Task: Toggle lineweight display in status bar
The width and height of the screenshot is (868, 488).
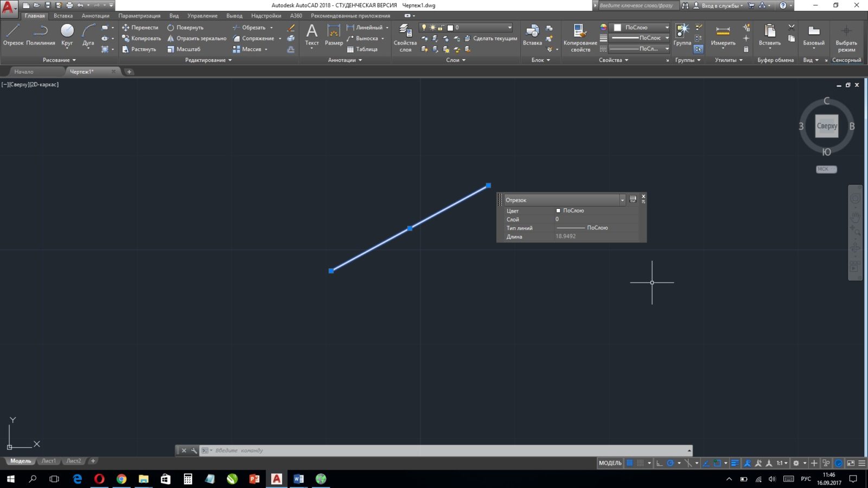Action: click(x=735, y=463)
